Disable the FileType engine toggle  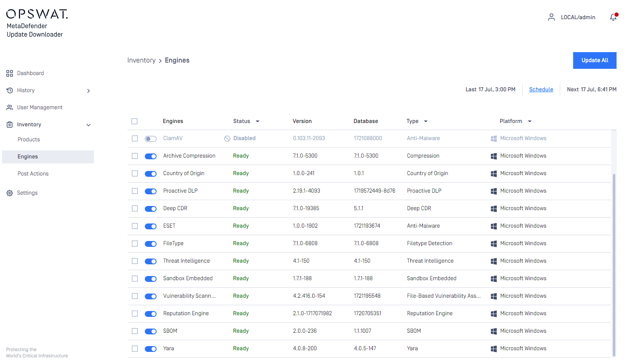[x=151, y=244]
